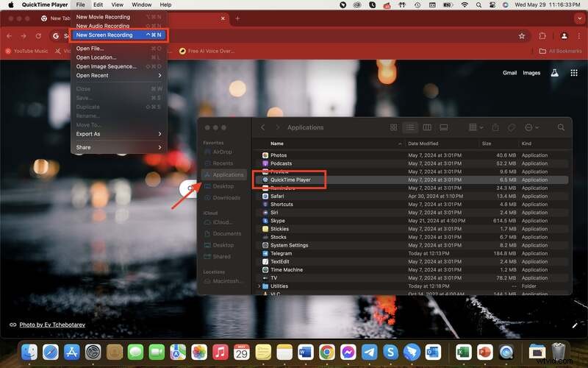588x368 pixels.
Task: Open System Settings from the Dock
Action: 93,353
